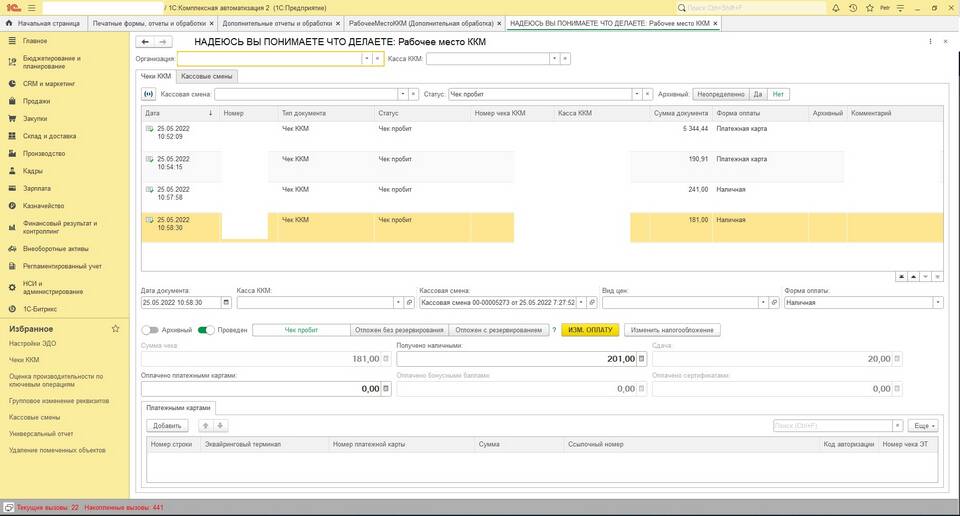Viewport: 960px width, 516px height.
Task: Set status Отложен с резервированием
Action: (x=498, y=330)
